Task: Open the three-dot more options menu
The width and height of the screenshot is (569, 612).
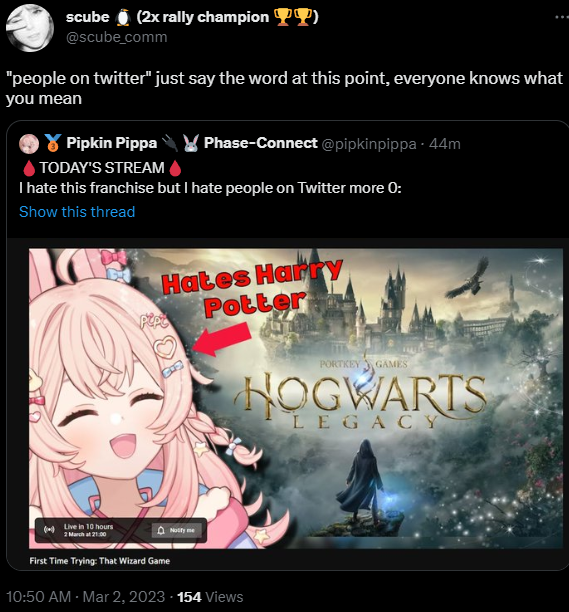Action: pyautogui.click(x=562, y=17)
